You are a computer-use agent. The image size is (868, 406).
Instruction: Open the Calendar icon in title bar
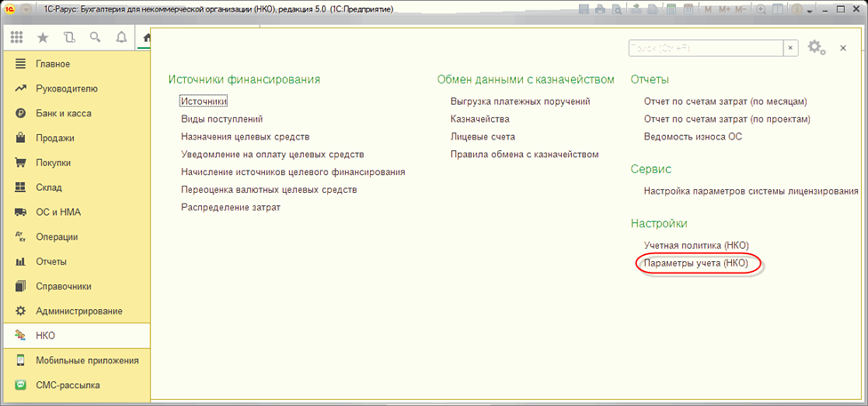pyautogui.click(x=688, y=10)
